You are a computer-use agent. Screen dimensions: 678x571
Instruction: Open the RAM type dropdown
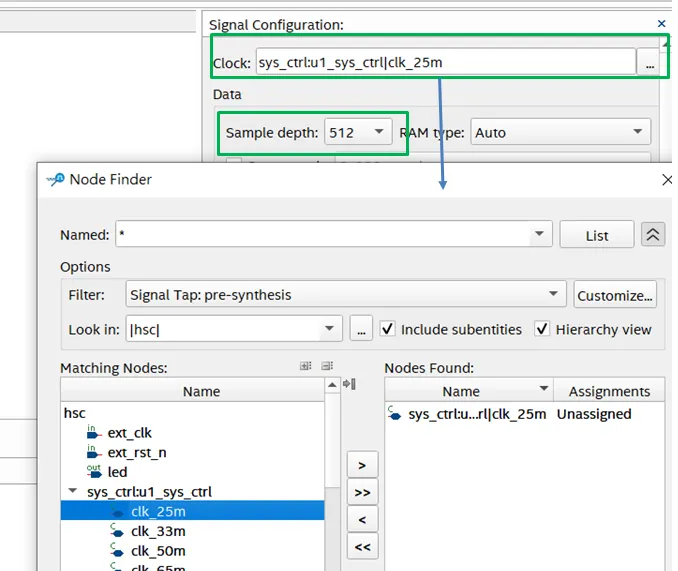560,132
